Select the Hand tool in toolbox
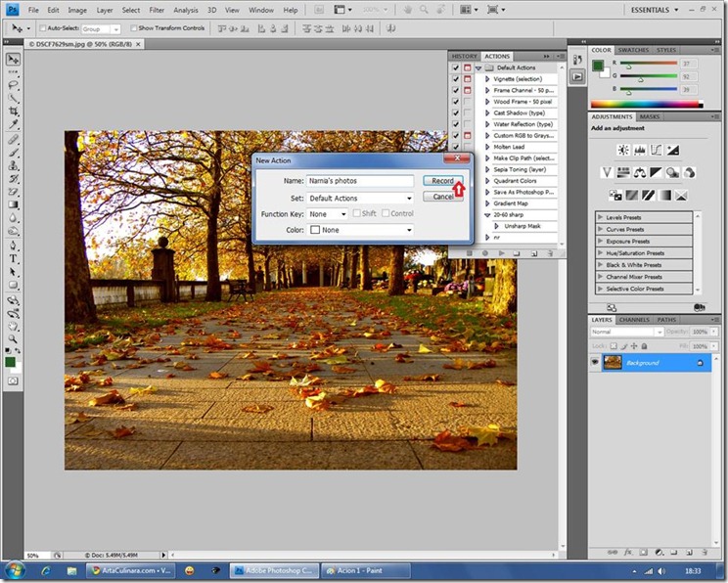 pos(13,326)
